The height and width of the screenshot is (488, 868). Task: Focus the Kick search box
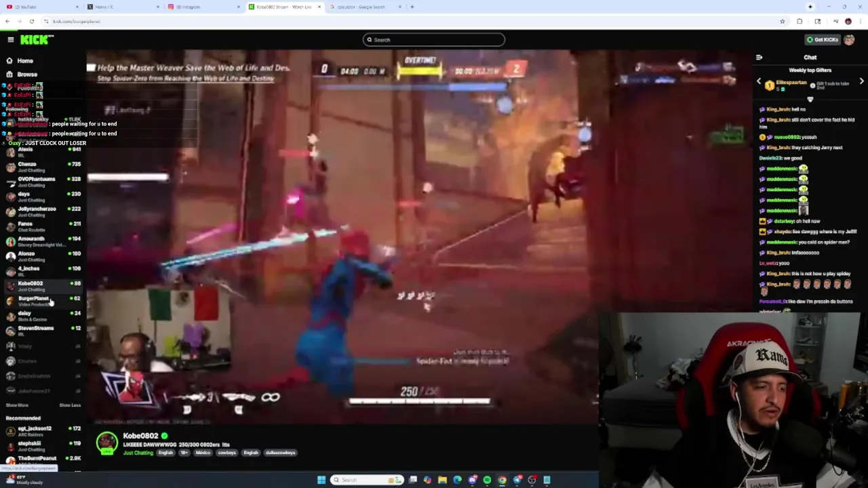[x=434, y=40]
